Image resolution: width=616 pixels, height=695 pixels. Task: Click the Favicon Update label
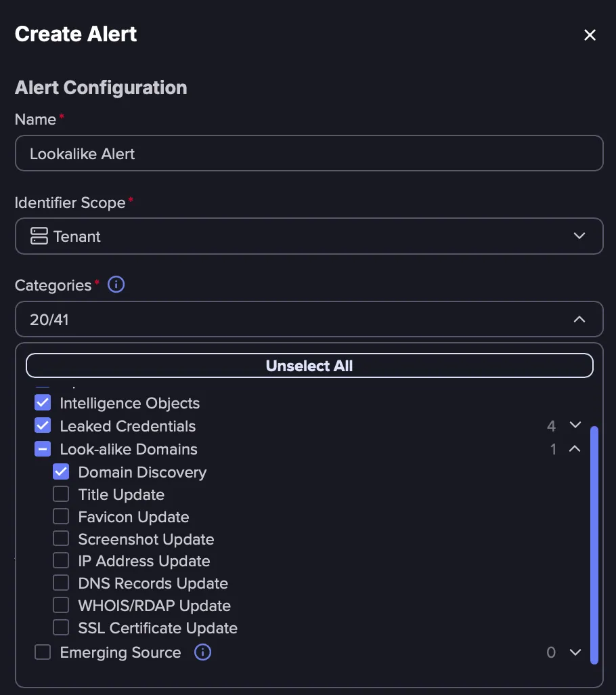tap(134, 518)
